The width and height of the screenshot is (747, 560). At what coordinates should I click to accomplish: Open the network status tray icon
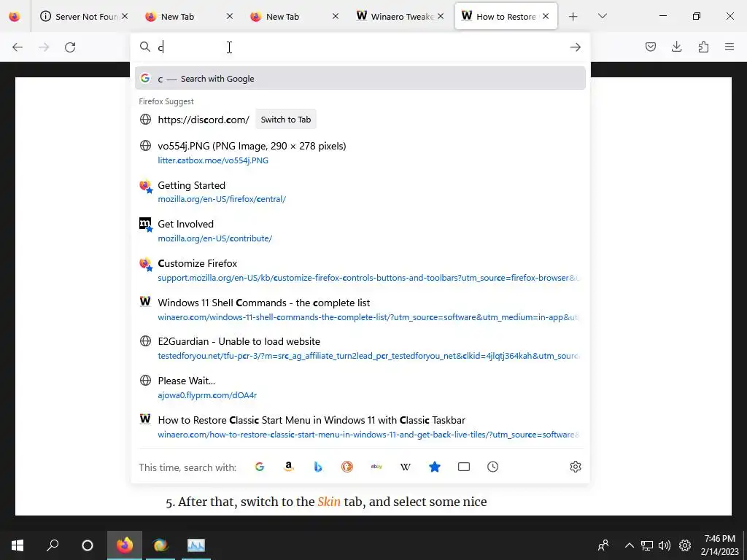646,545
